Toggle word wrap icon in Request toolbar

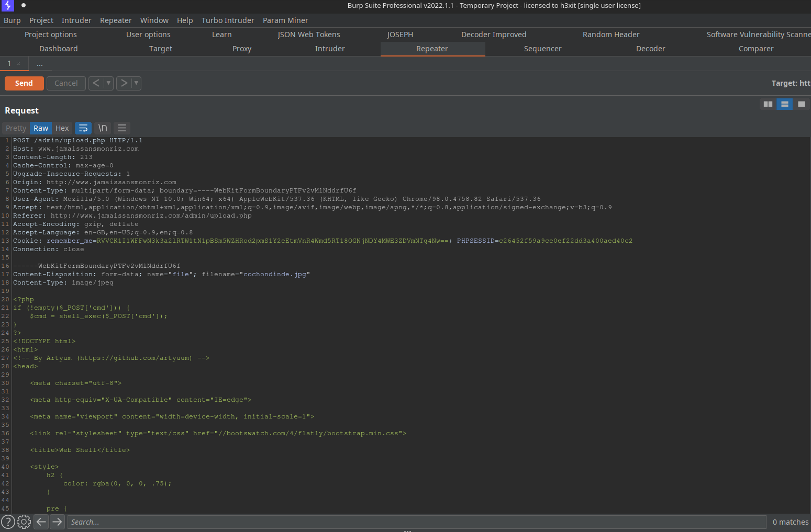tap(83, 128)
